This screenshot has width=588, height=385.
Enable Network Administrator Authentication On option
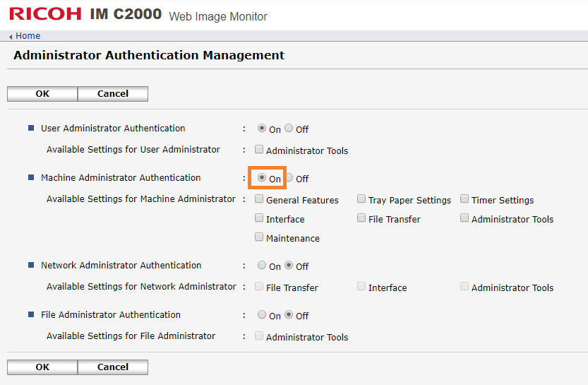click(x=262, y=266)
